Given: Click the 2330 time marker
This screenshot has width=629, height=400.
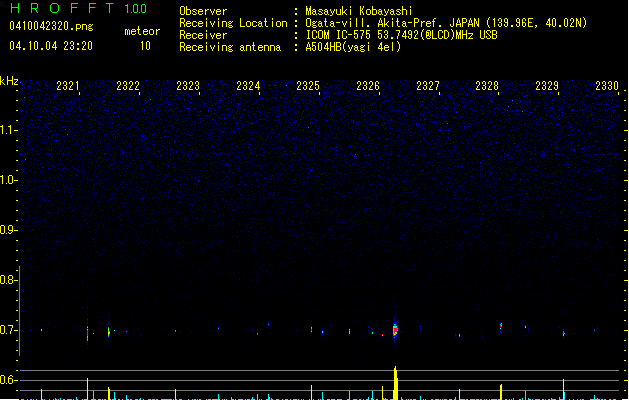Looking at the screenshot, I should pyautogui.click(x=607, y=86).
